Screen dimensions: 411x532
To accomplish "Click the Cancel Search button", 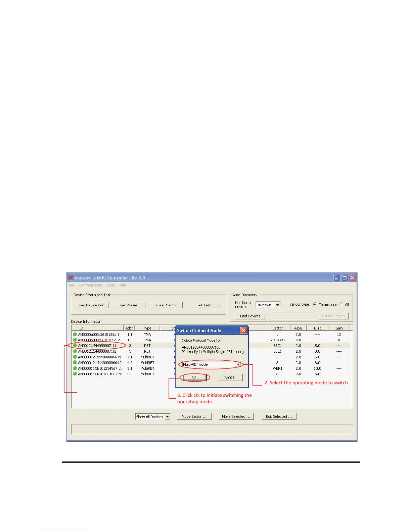I will tap(333, 316).
